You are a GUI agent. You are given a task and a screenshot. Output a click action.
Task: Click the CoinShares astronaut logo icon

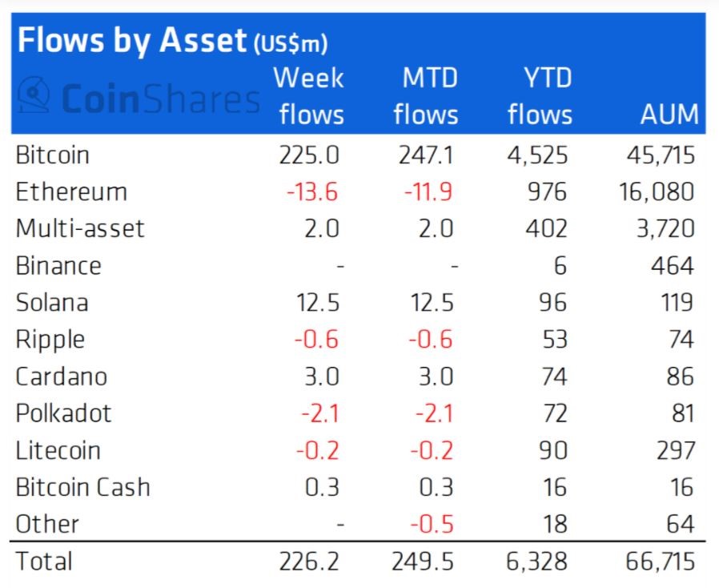[34, 95]
